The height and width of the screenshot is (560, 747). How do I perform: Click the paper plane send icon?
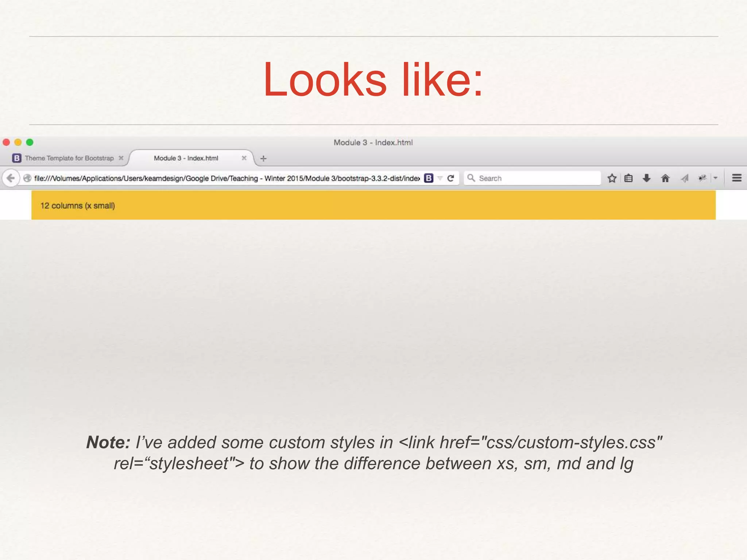[685, 178]
